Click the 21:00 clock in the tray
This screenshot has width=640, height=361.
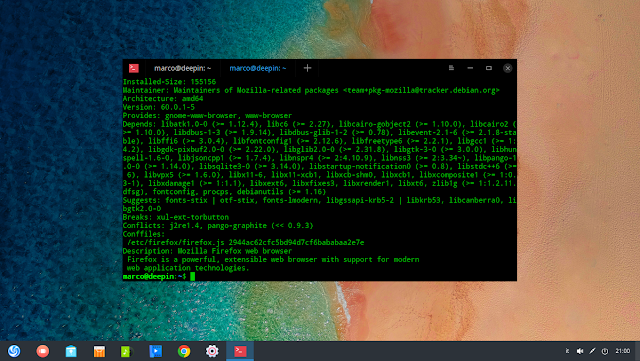point(622,351)
